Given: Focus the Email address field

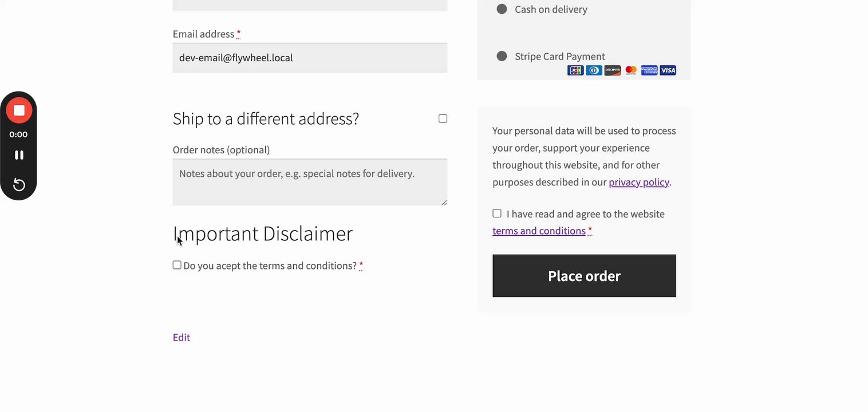Looking at the screenshot, I should [x=310, y=58].
